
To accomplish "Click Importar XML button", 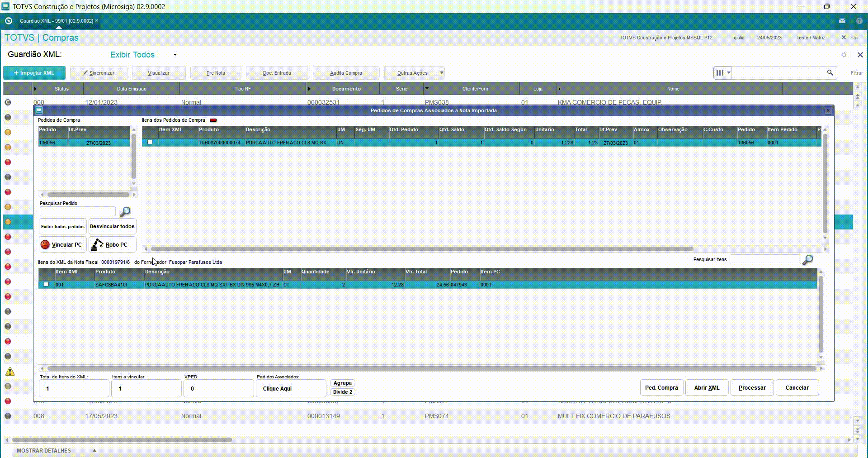I will pos(34,73).
